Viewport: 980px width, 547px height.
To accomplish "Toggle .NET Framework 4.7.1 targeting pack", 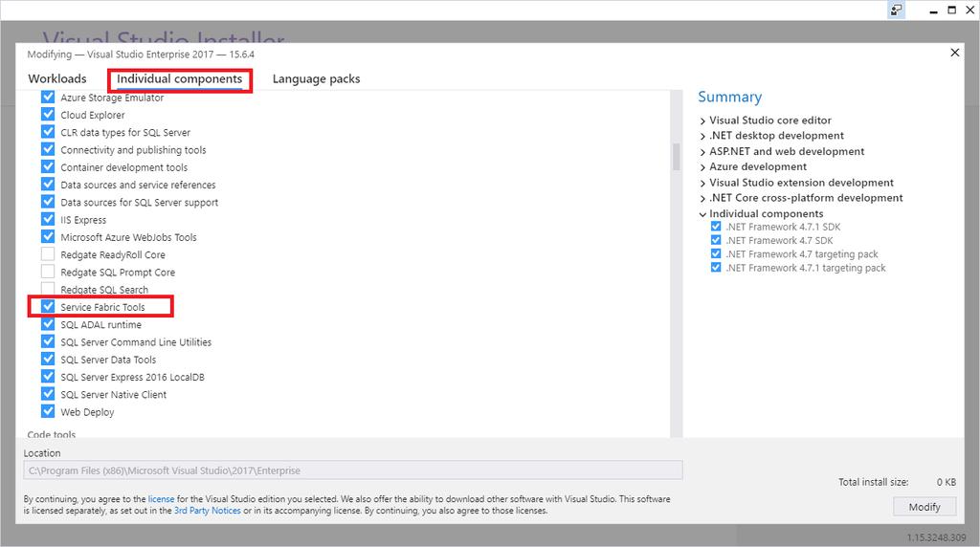I will click(x=716, y=268).
